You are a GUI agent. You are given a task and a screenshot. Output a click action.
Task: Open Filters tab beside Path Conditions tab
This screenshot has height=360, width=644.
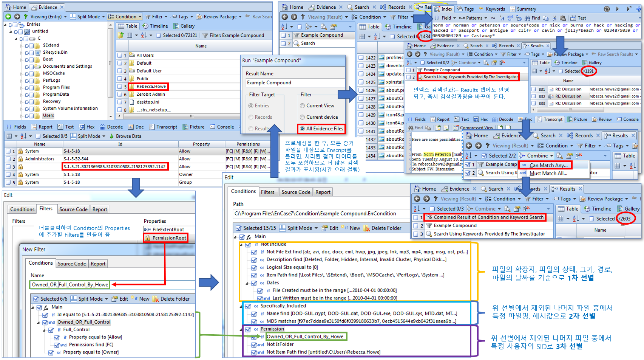coord(268,192)
